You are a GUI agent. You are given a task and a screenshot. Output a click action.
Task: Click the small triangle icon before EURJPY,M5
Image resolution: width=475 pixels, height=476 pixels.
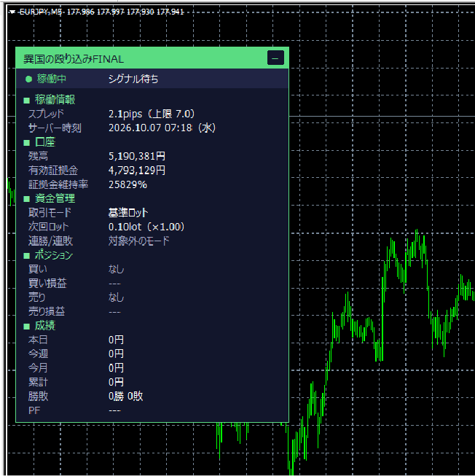[x=12, y=12]
